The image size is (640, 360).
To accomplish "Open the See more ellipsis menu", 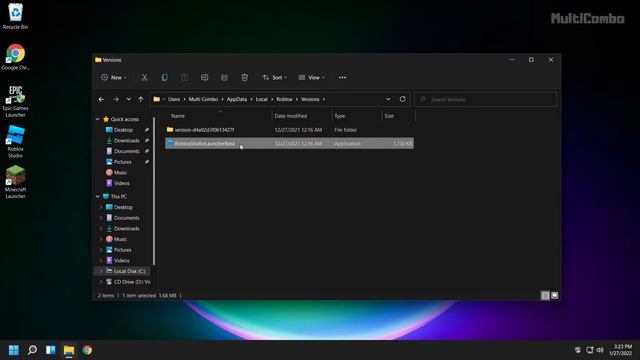I will tap(342, 78).
